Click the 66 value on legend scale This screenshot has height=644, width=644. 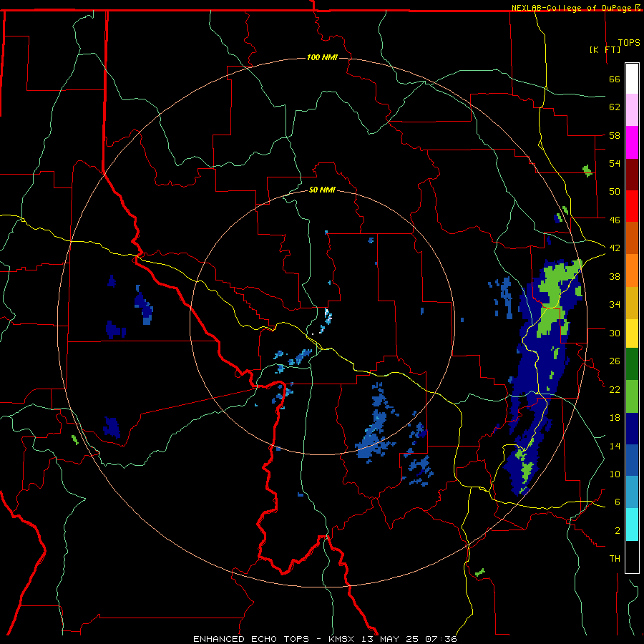pyautogui.click(x=615, y=79)
